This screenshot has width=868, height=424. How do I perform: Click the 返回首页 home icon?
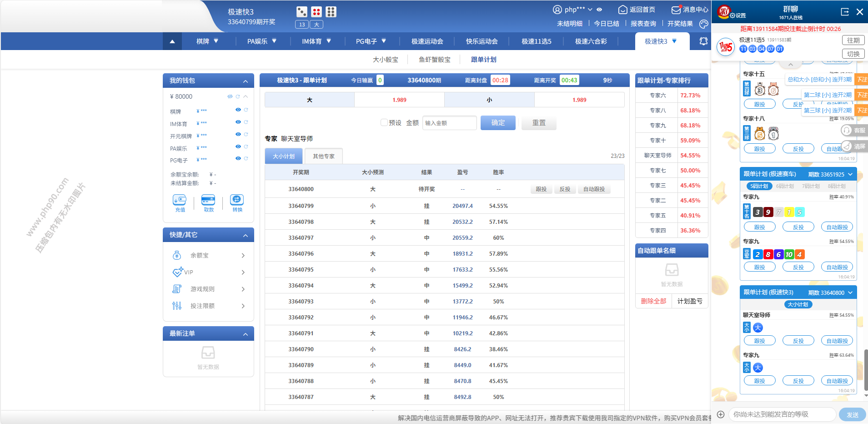point(622,10)
